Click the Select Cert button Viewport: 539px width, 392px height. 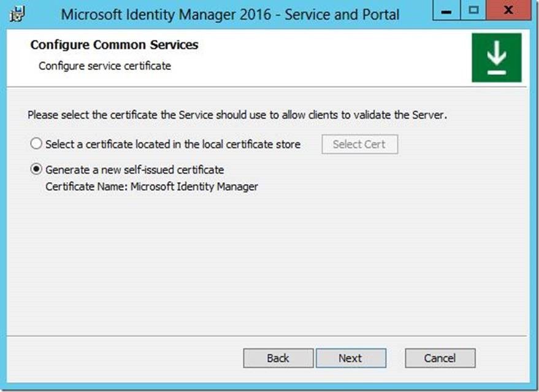point(359,144)
